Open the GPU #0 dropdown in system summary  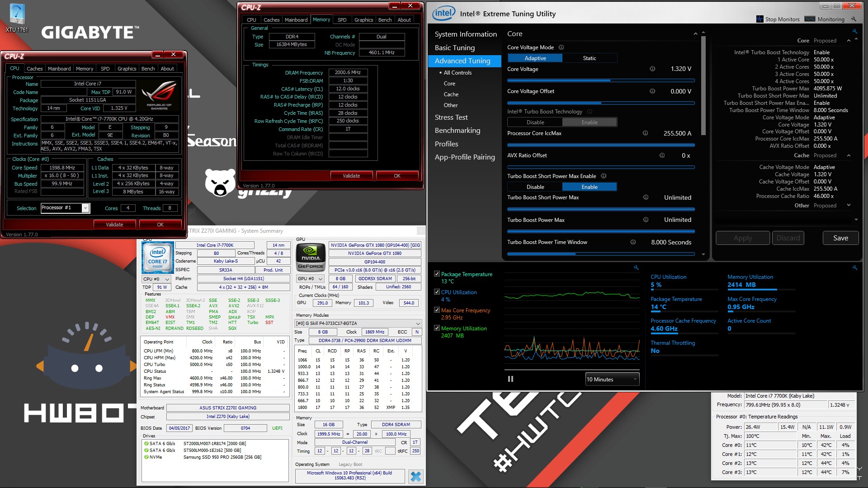[x=310, y=279]
